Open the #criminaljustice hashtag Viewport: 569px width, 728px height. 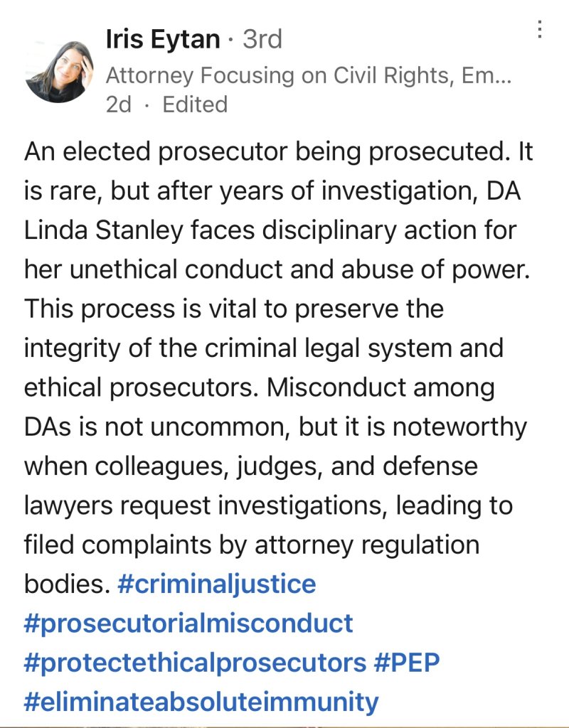(x=216, y=584)
